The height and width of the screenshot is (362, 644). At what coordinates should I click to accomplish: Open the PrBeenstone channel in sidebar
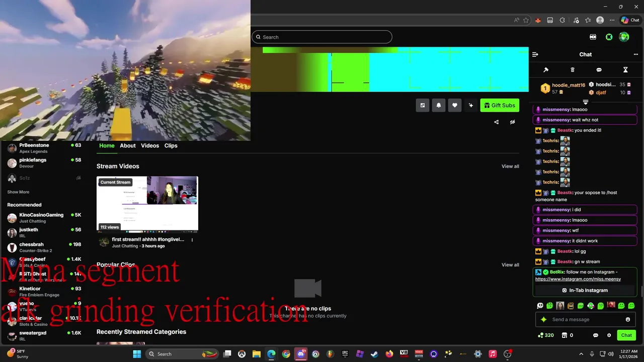coord(44,148)
